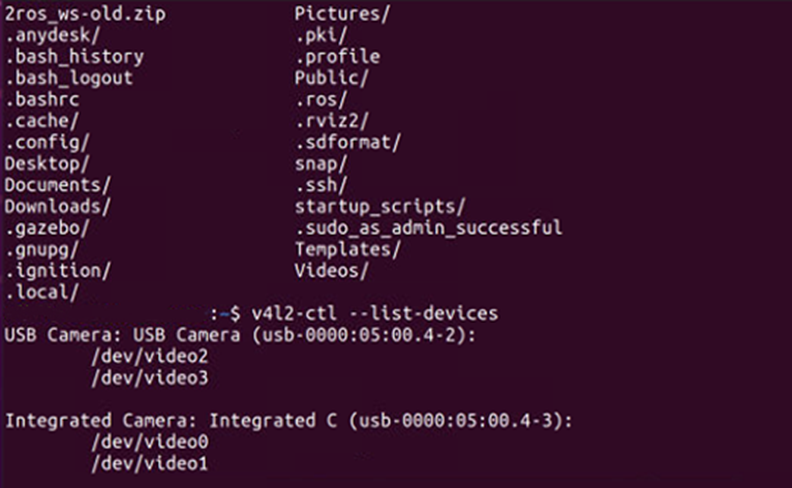Select the Pictures/ directory text
Screen dimensions: 792x488
click(342, 14)
